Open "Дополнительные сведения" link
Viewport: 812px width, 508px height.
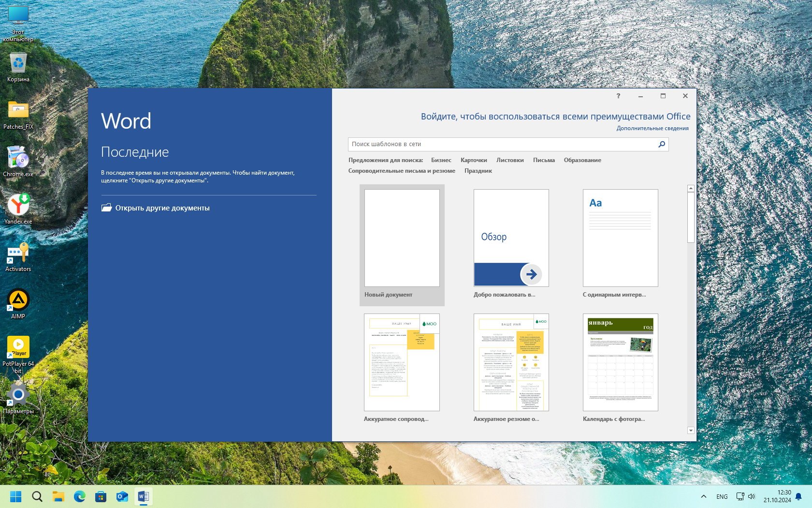[652, 128]
